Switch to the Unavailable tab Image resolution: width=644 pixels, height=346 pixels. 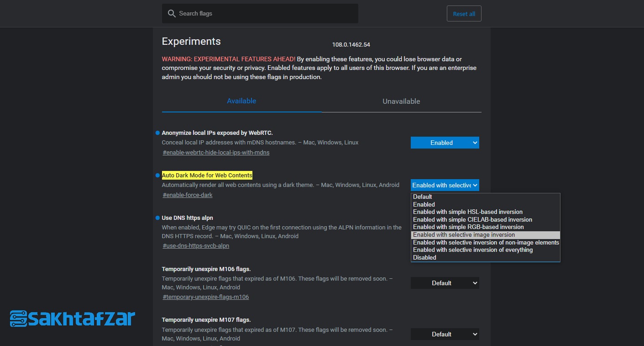pos(401,101)
